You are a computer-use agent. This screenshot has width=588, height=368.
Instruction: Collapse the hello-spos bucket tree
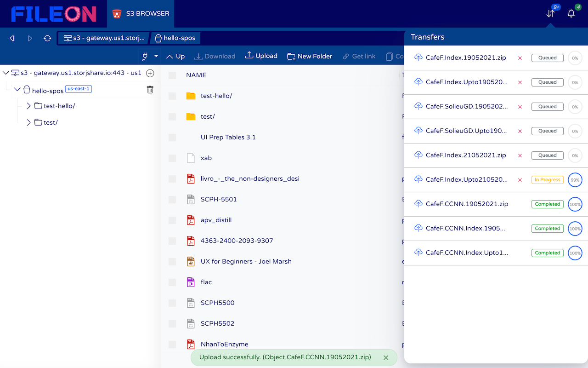click(17, 89)
